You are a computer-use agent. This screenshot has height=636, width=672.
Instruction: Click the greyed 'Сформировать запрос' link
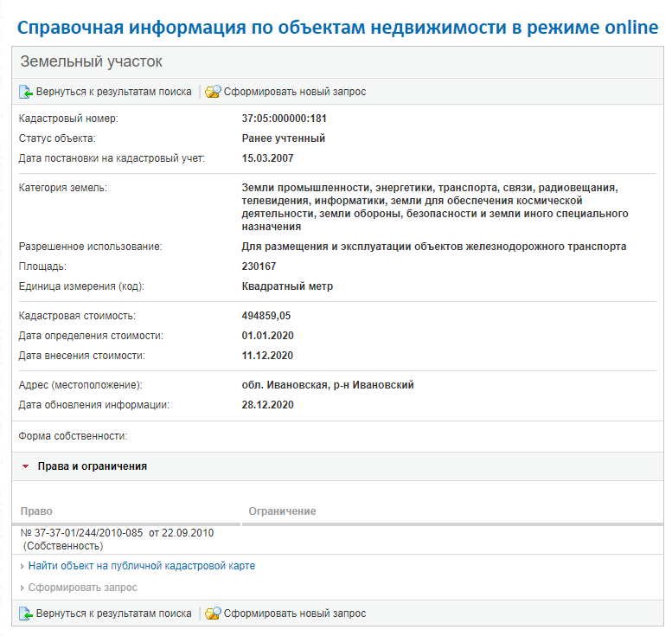[x=83, y=588]
